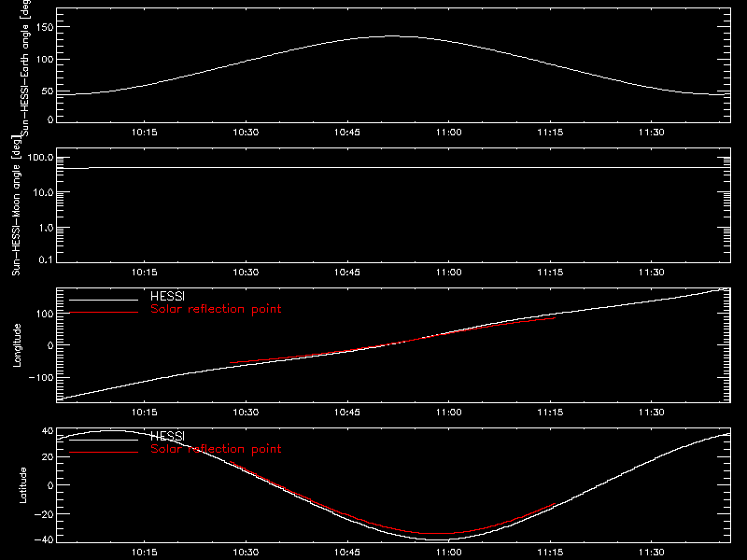Select Solar reflection point label in Longitude plot
747x560 pixels.
[x=216, y=309]
